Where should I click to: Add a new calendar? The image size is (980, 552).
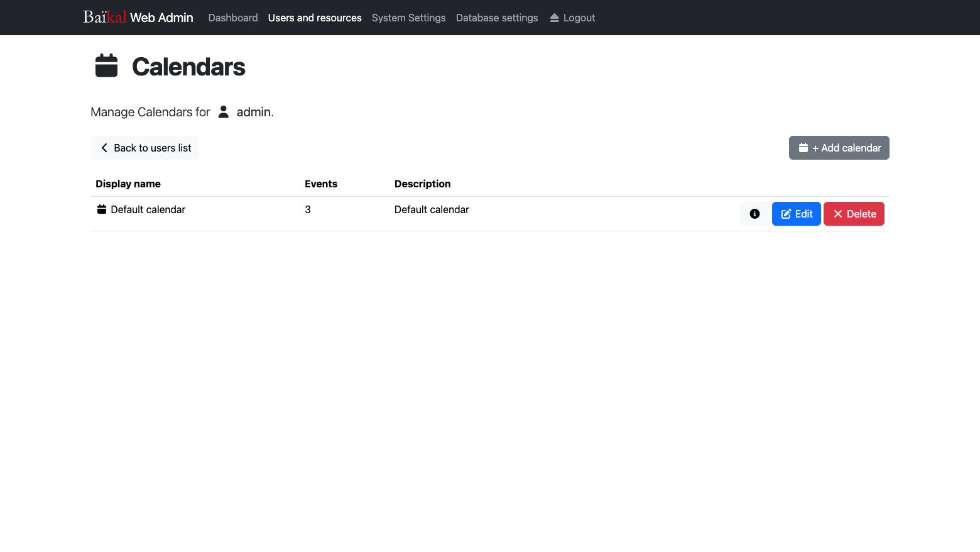click(x=839, y=148)
